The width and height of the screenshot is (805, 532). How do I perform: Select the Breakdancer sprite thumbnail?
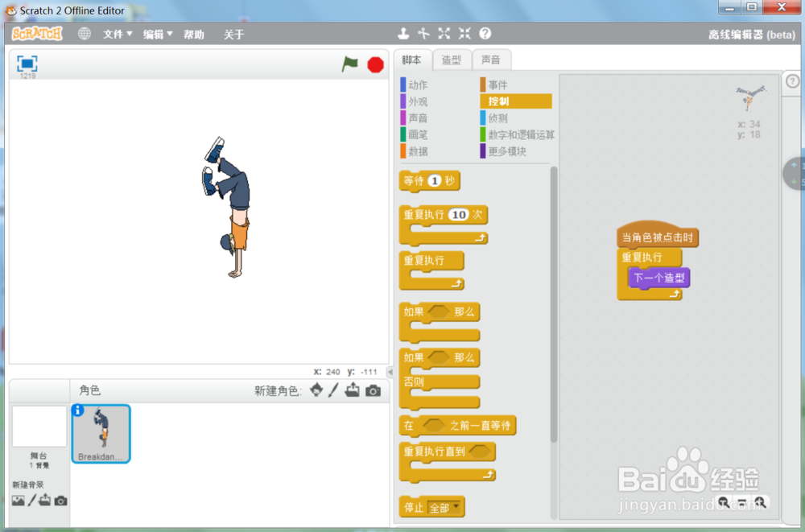pyautogui.click(x=101, y=433)
